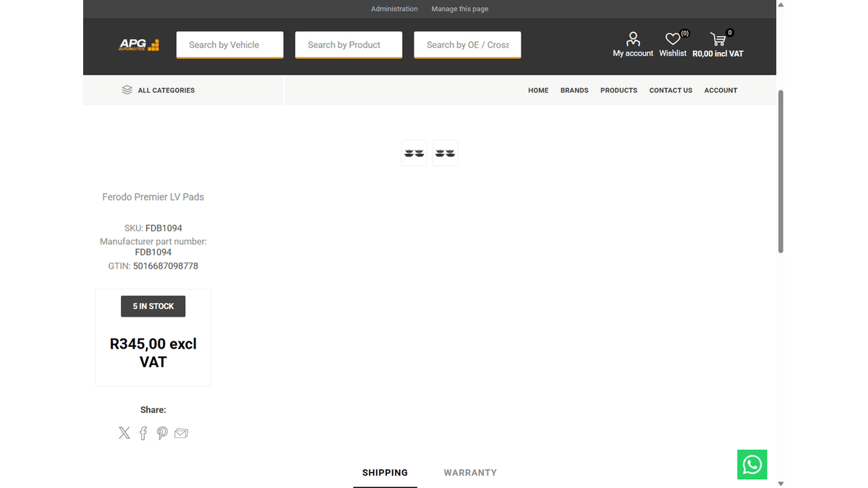Click the Search by Product field
Image resolution: width=868 pixels, height=488 pixels.
tap(349, 45)
